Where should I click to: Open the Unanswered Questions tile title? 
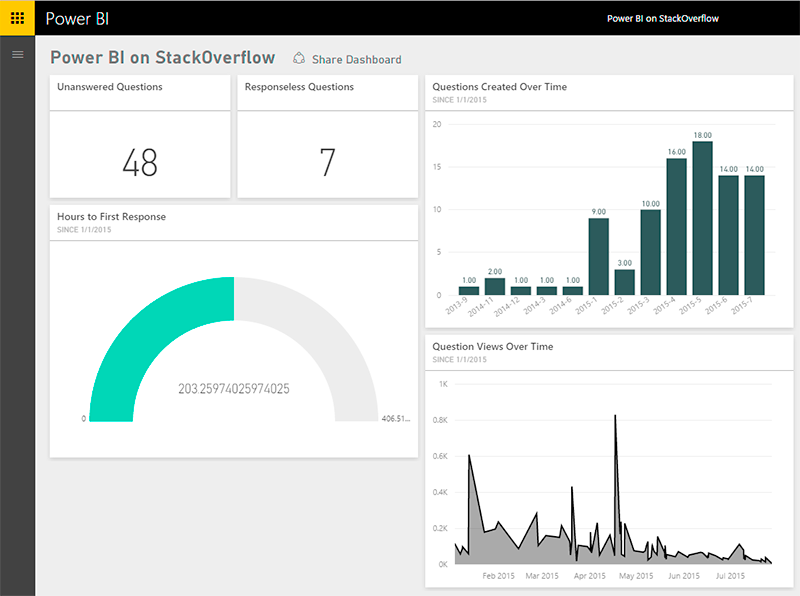(x=110, y=87)
